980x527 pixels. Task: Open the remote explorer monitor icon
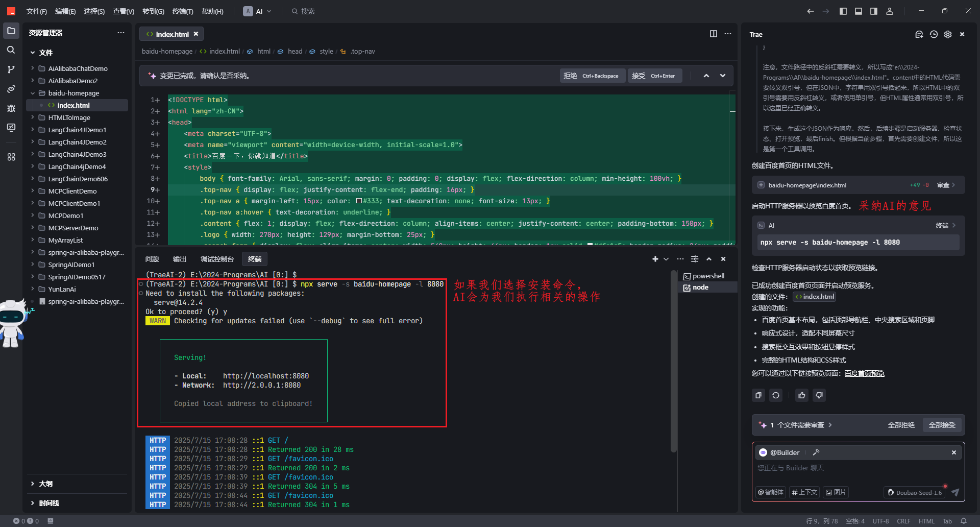11,128
